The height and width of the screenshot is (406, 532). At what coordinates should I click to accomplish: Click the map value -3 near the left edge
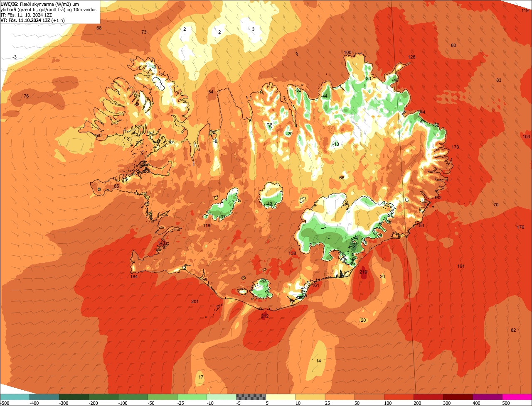coord(15,57)
